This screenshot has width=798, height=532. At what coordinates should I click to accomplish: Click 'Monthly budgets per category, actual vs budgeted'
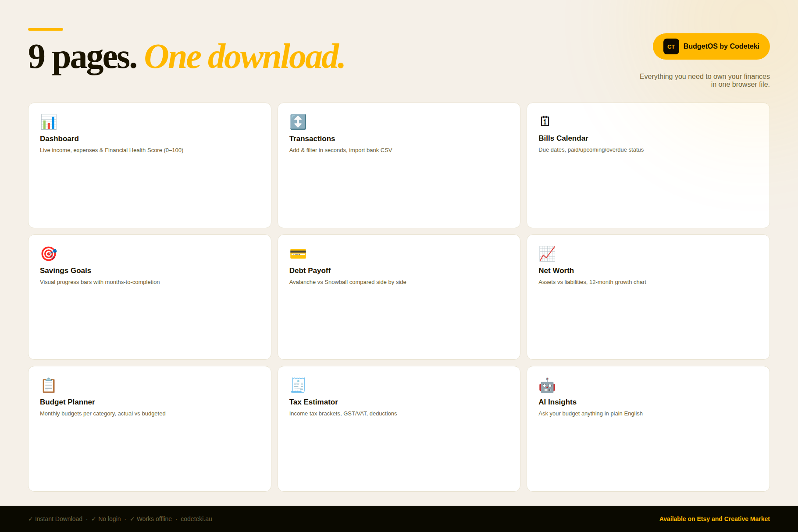[103, 413]
